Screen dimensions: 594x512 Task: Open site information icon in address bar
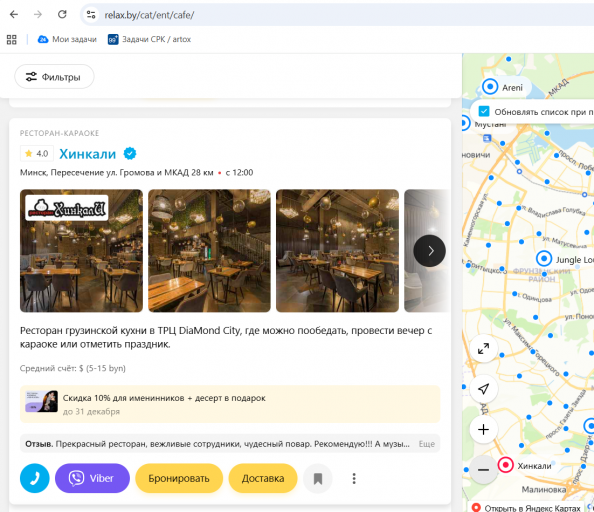click(x=91, y=15)
